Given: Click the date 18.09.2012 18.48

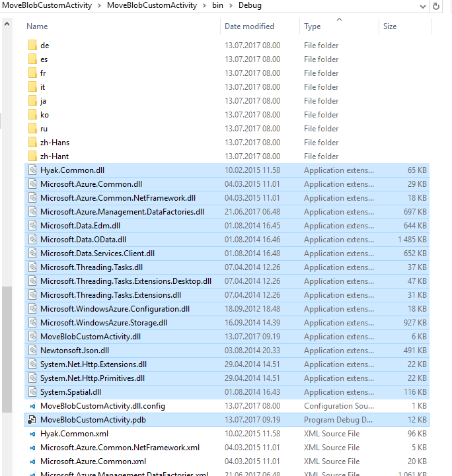Looking at the screenshot, I should click(252, 309).
